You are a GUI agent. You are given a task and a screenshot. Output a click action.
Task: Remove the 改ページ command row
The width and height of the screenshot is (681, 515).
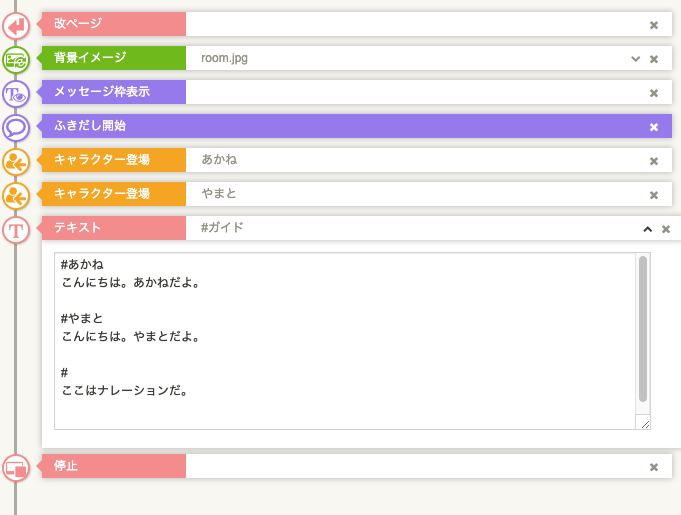pos(654,25)
